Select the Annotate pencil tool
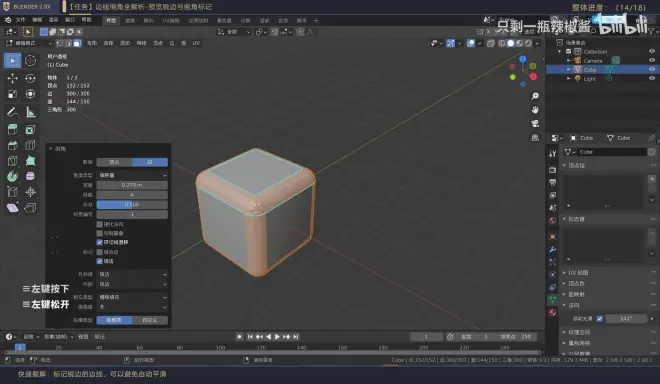660x384 pixels. [x=12, y=112]
